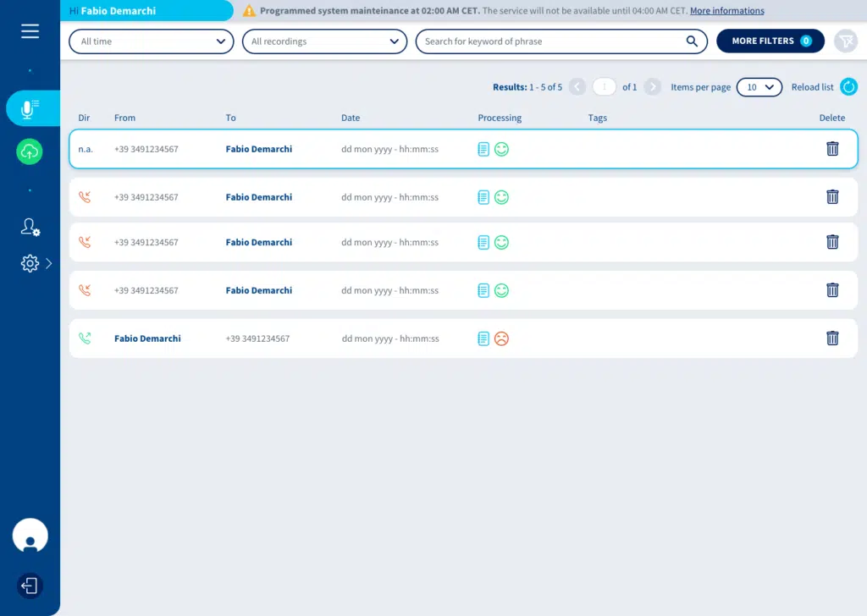Click the red sad sentiment face icon
The height and width of the screenshot is (616, 867).
pyautogui.click(x=501, y=338)
